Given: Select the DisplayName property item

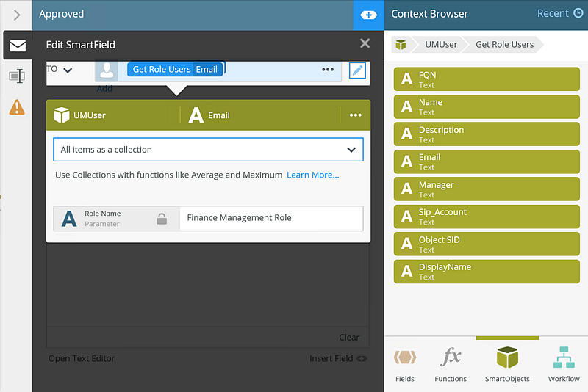Looking at the screenshot, I should [x=487, y=271].
